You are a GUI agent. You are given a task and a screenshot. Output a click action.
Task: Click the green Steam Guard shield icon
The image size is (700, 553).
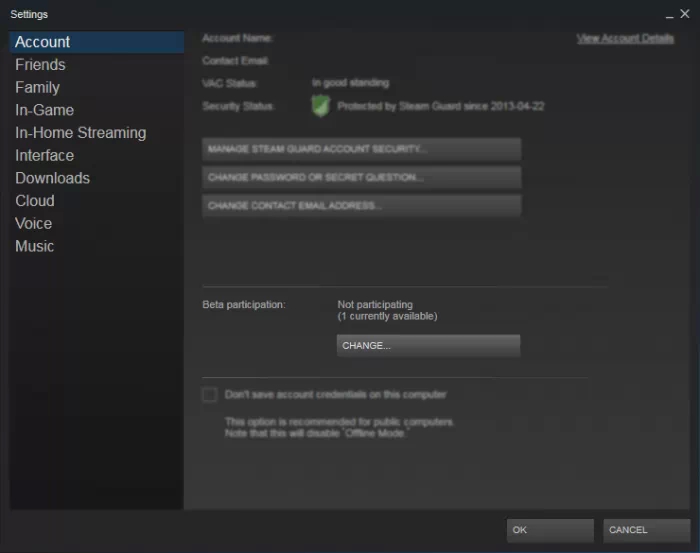coord(320,106)
